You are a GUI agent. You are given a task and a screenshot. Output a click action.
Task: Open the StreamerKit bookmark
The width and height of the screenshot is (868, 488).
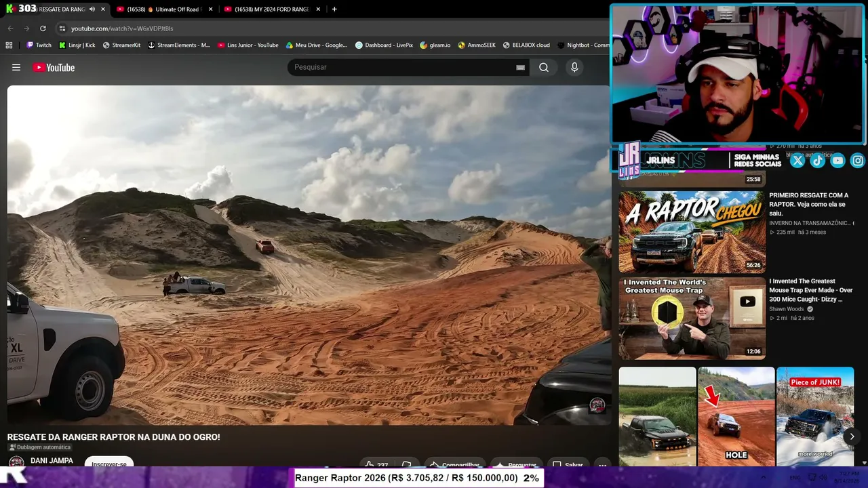[x=121, y=45]
